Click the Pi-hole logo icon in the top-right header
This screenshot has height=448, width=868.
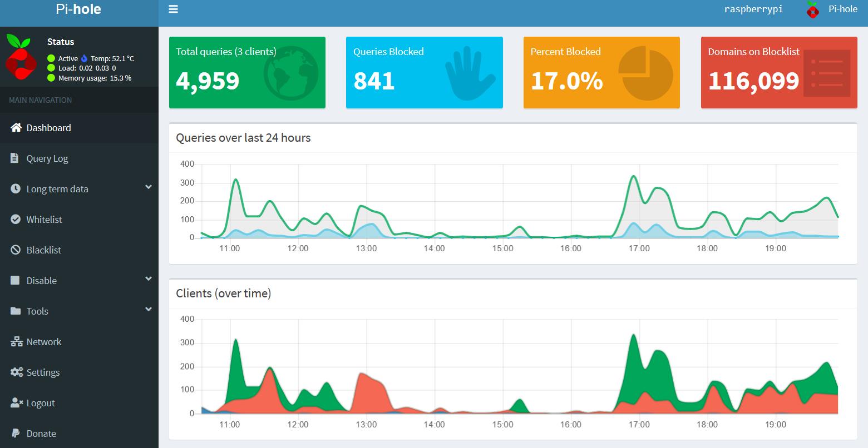[x=813, y=9]
